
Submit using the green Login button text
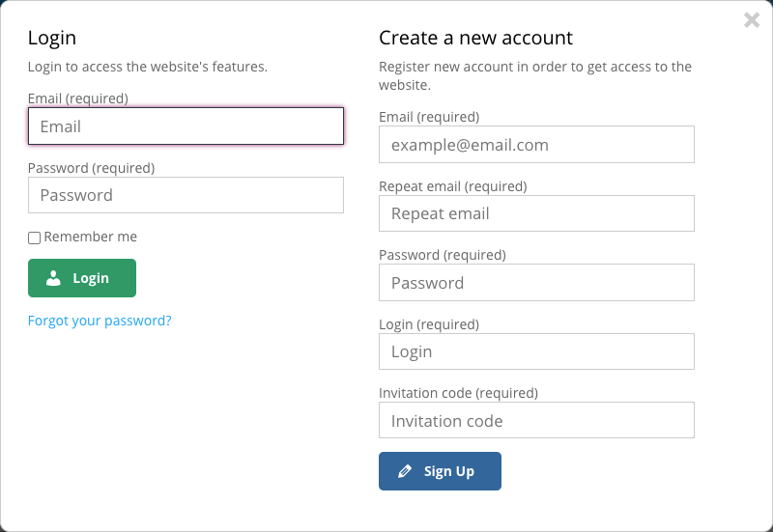click(91, 278)
